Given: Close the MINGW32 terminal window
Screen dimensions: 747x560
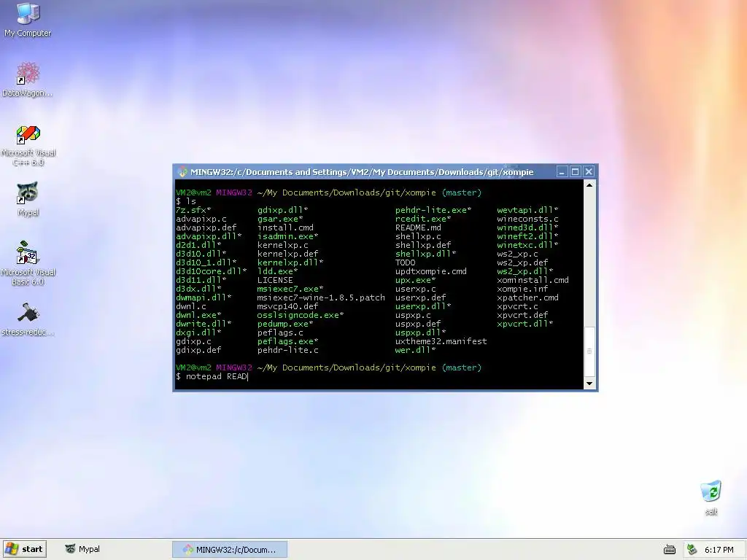Looking at the screenshot, I should pos(589,172).
